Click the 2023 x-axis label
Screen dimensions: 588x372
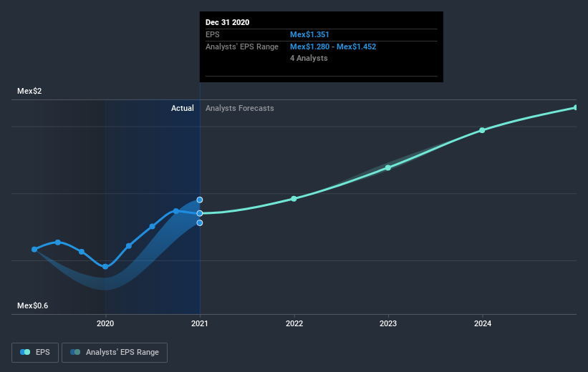[388, 323]
